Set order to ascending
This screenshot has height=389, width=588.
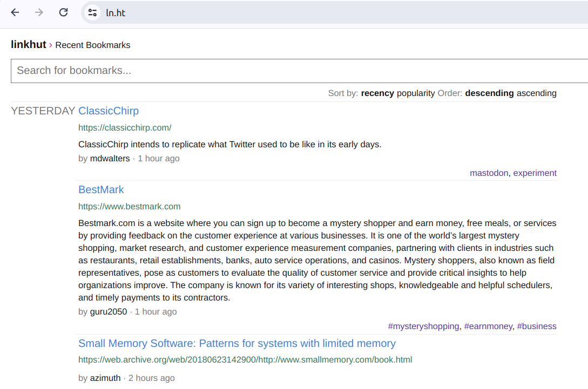[x=537, y=93]
